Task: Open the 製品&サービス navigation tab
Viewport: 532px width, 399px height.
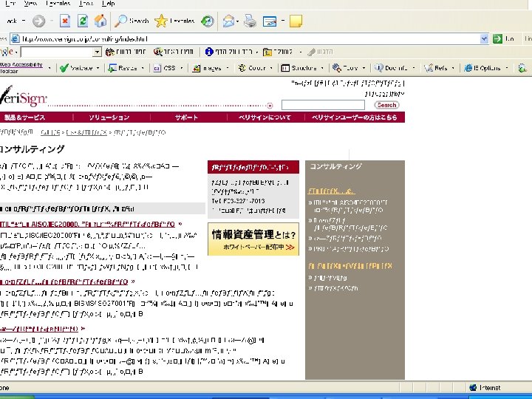Action: point(24,117)
